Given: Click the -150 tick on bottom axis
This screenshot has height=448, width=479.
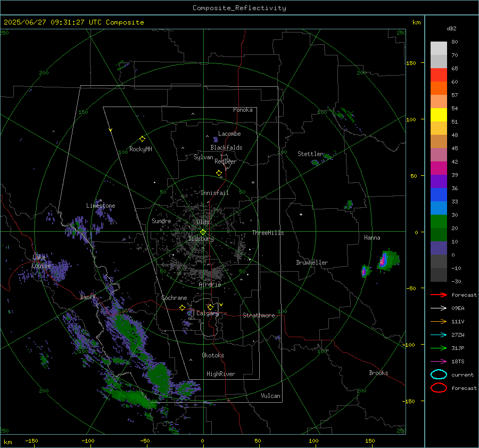Looking at the screenshot, I should (x=31, y=441).
